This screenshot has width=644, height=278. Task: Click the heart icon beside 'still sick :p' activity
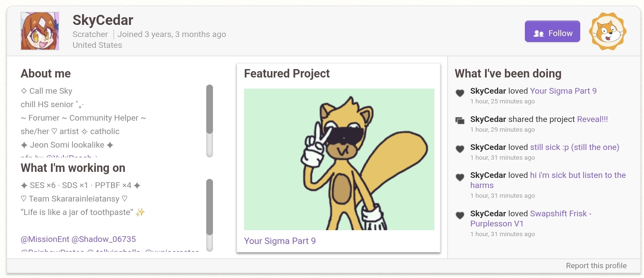(460, 149)
